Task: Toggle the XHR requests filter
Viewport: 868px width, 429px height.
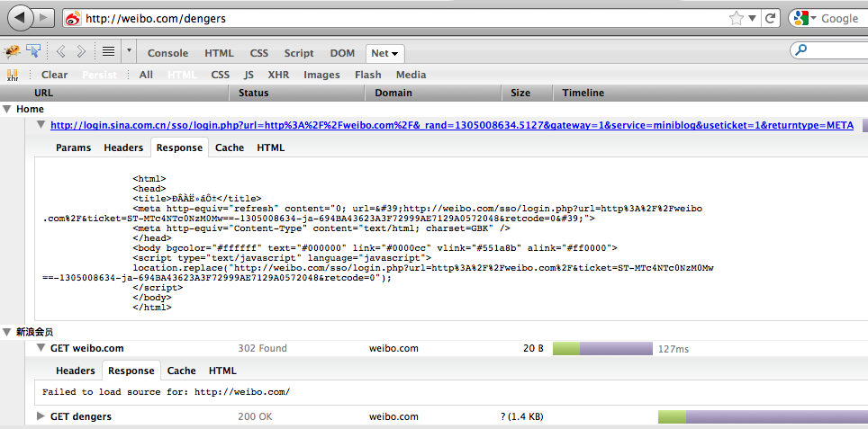Action: click(278, 75)
